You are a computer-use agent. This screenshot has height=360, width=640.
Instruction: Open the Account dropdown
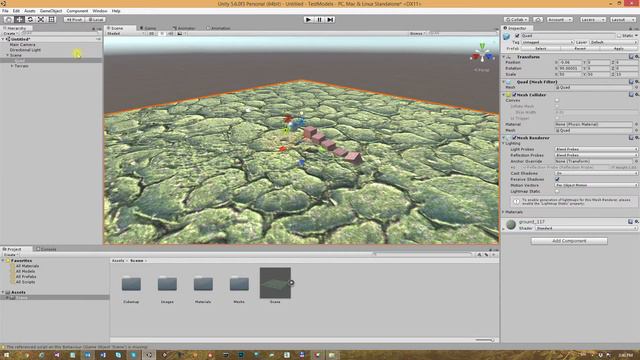click(560, 20)
